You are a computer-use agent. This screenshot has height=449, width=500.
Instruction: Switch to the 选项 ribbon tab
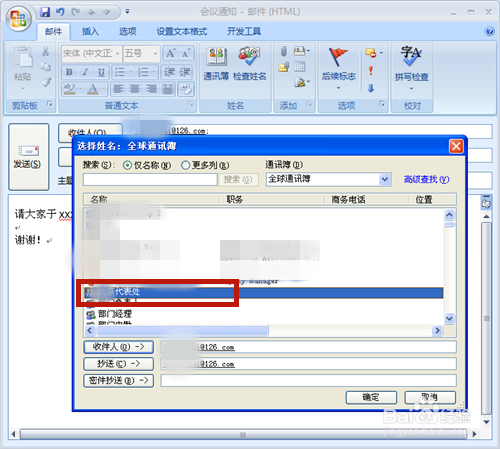coord(128,32)
